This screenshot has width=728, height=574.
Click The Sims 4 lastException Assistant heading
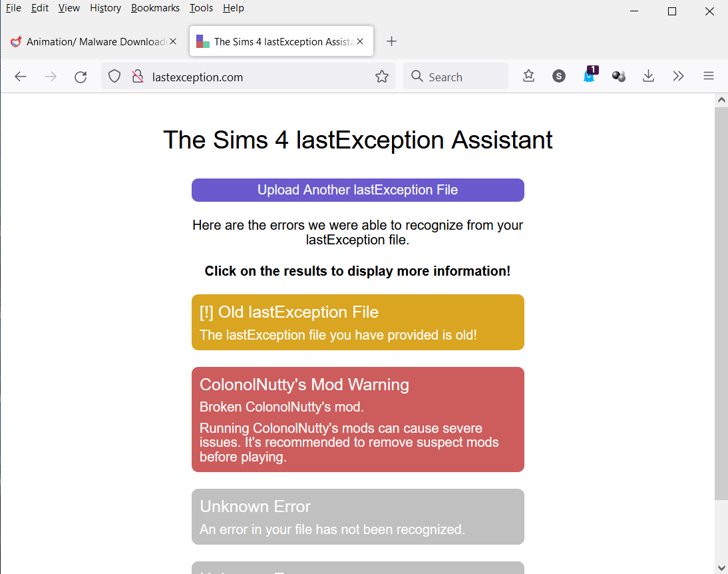pyautogui.click(x=358, y=140)
